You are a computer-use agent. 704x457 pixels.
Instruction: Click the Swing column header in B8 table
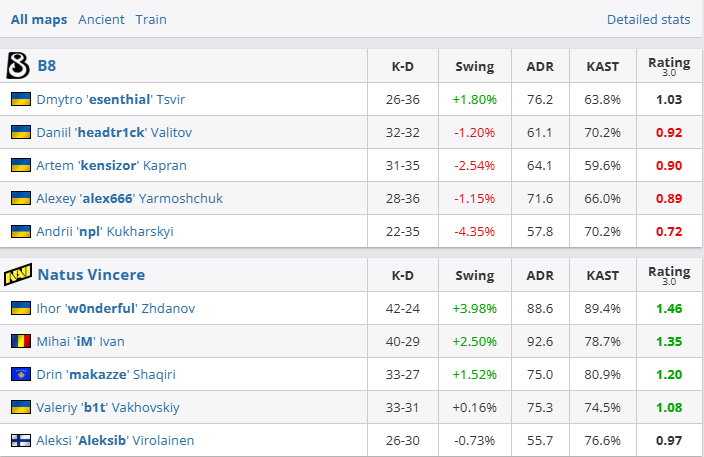pos(474,67)
